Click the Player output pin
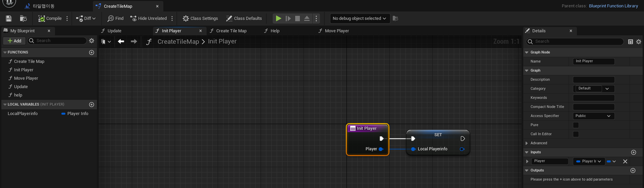Image resolution: width=644 pixels, height=188 pixels. coord(381,149)
